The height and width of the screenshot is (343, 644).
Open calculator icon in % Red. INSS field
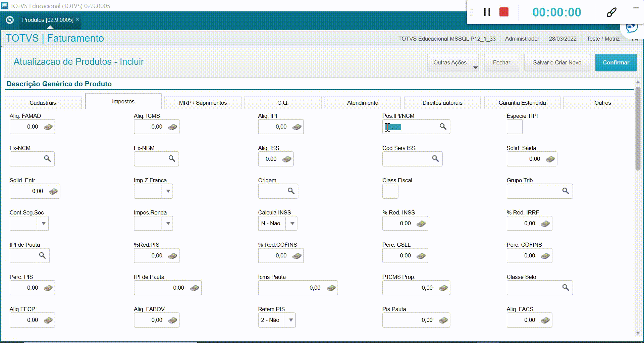pyautogui.click(x=421, y=224)
